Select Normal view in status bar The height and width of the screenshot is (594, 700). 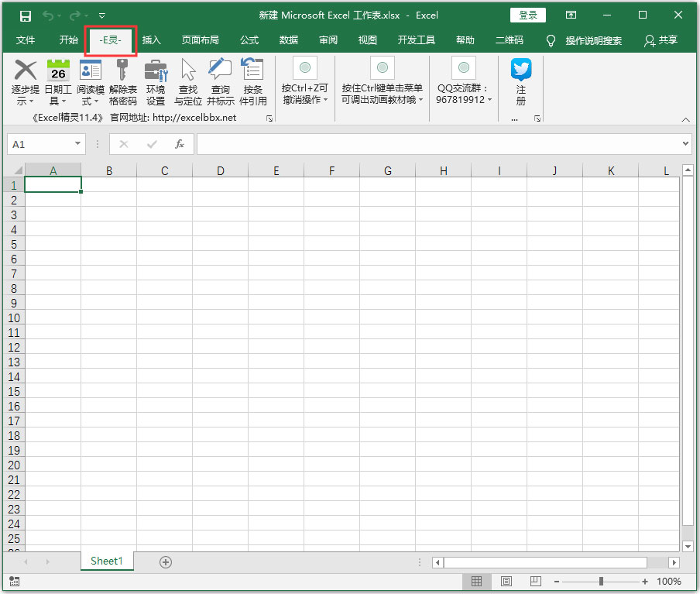[477, 582]
